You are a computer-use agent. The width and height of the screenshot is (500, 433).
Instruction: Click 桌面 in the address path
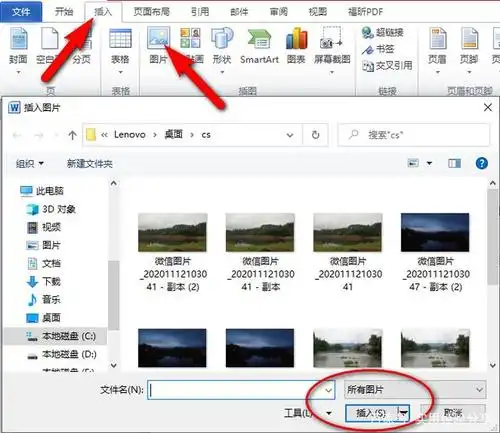click(174, 135)
